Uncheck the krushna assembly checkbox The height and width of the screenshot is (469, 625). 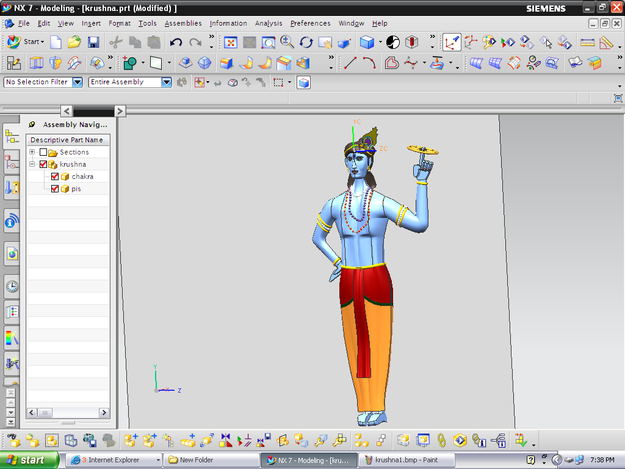pos(43,164)
